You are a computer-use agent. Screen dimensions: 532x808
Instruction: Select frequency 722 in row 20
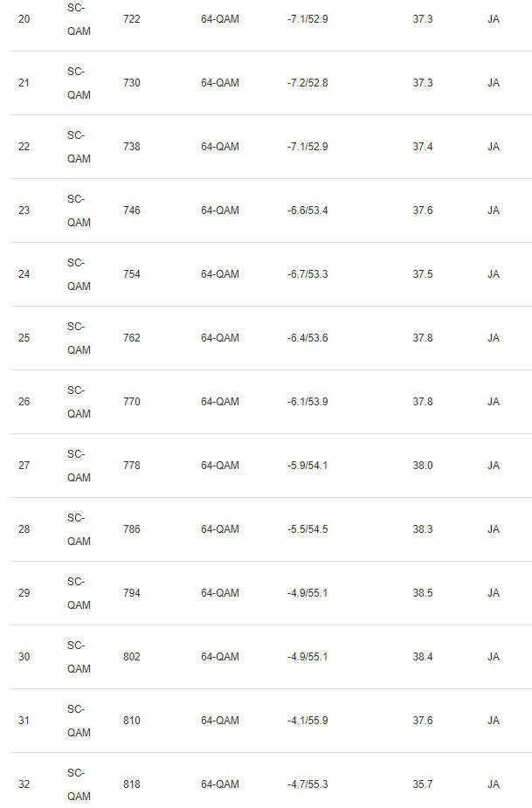(132, 19)
